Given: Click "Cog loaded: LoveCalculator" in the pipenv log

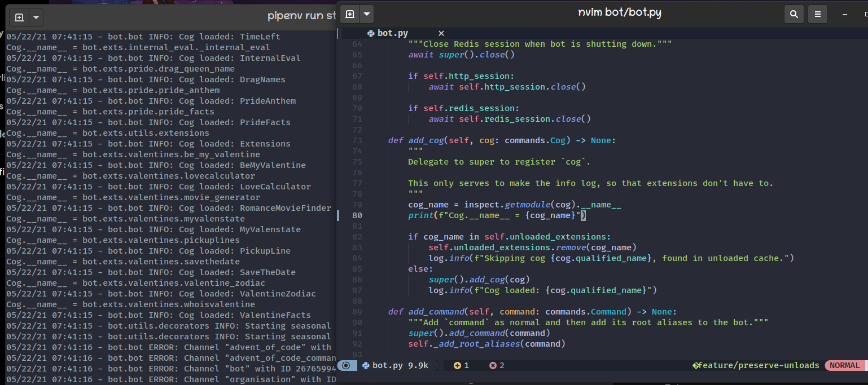Looking at the screenshot, I should click(x=245, y=187).
